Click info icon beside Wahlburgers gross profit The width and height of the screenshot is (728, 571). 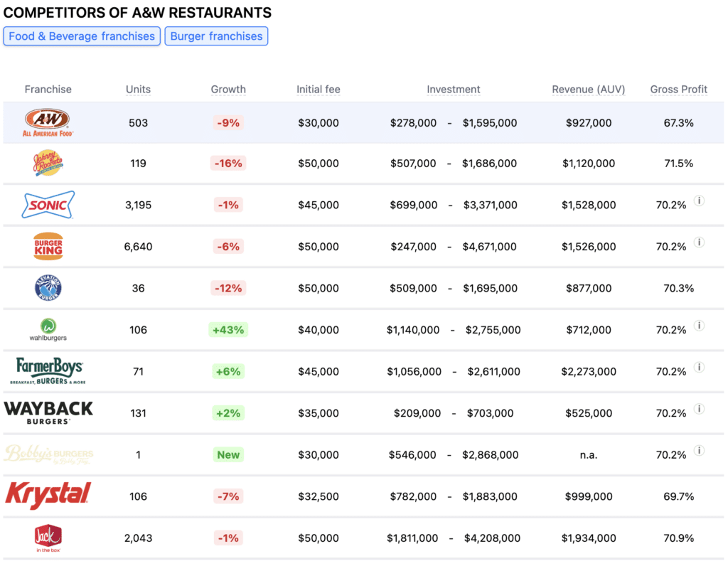699,326
